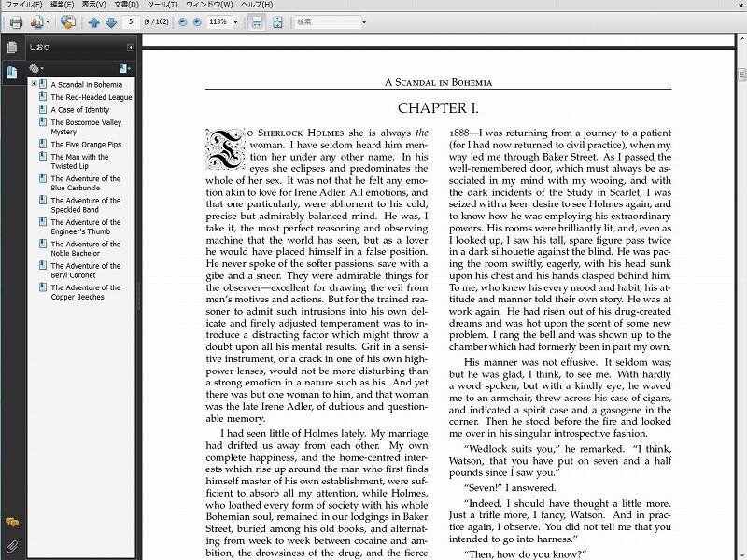Open the Bookmarks panel icon in sidebar

[x=12, y=73]
